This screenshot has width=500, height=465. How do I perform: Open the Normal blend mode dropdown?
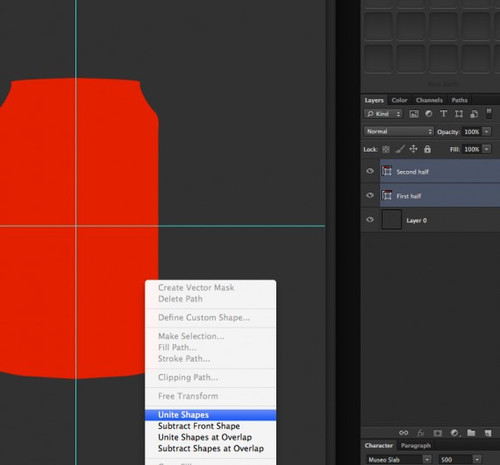399,131
